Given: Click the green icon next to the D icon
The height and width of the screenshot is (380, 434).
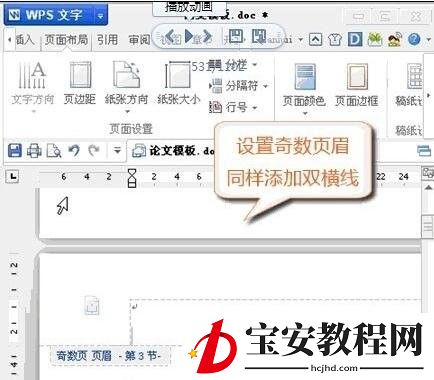Looking at the screenshot, I should click(375, 40).
